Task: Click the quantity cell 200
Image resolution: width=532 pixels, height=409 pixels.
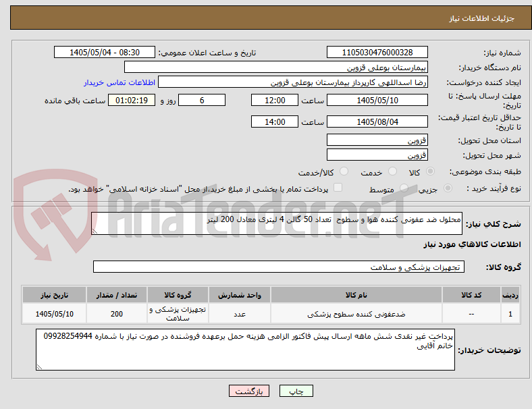Action: 116,314
